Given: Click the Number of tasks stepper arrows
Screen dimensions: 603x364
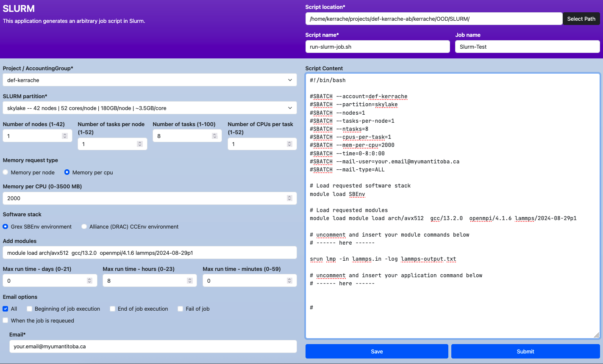Looking at the screenshot, I should [215, 136].
